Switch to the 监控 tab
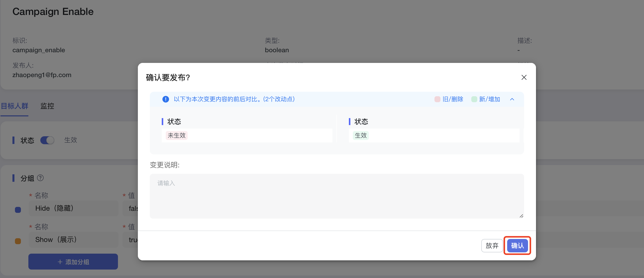 pos(47,106)
